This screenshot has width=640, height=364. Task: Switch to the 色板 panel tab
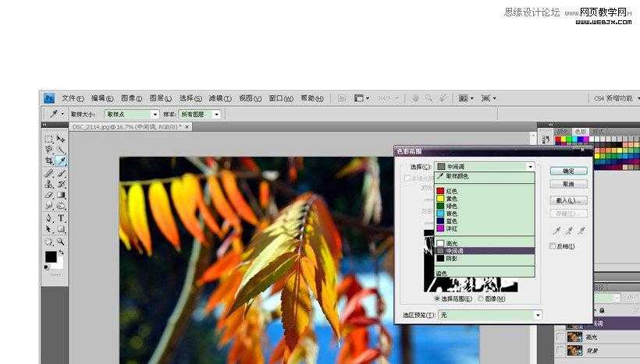[580, 131]
